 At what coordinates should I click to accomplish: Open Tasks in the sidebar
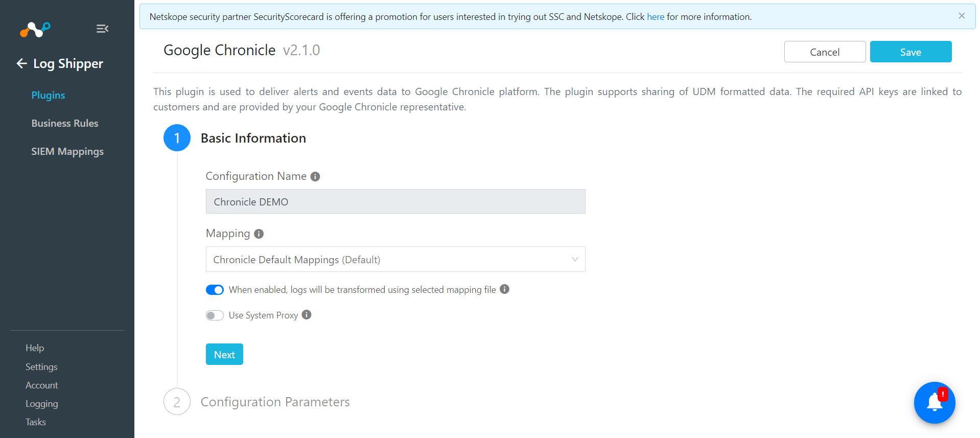pos(36,422)
